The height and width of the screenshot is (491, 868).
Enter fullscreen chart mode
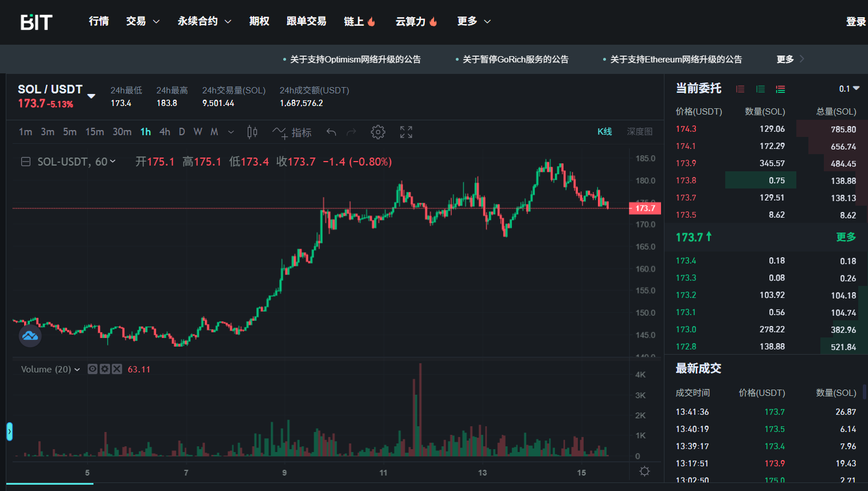[406, 132]
